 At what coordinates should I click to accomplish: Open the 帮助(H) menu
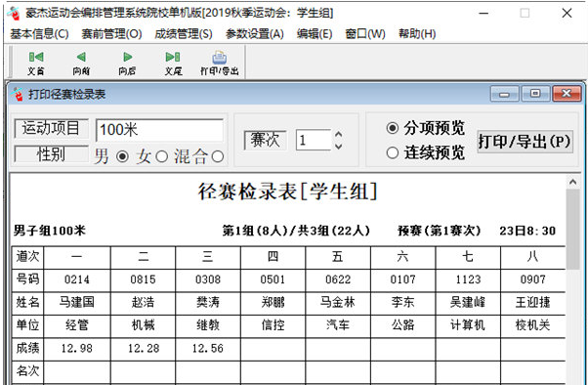coord(417,34)
